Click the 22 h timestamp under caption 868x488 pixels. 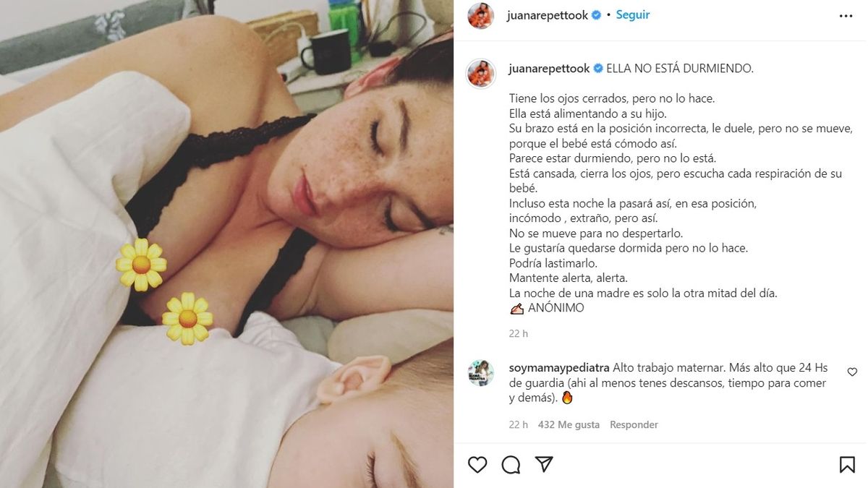coord(519,333)
